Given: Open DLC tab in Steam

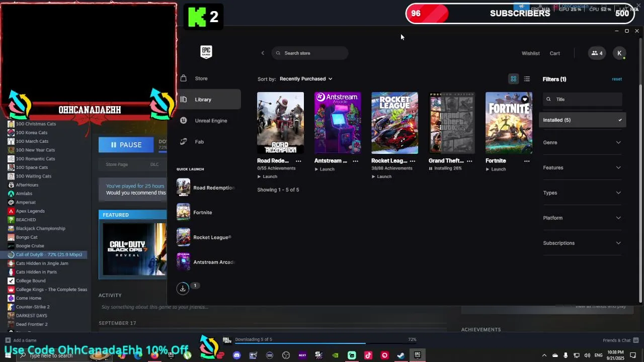Looking at the screenshot, I should [154, 164].
